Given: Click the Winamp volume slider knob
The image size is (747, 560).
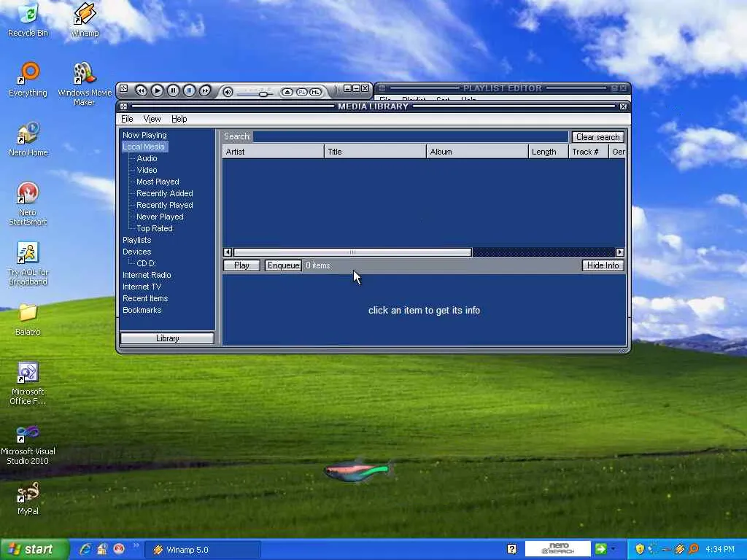Looking at the screenshot, I should pyautogui.click(x=263, y=94).
